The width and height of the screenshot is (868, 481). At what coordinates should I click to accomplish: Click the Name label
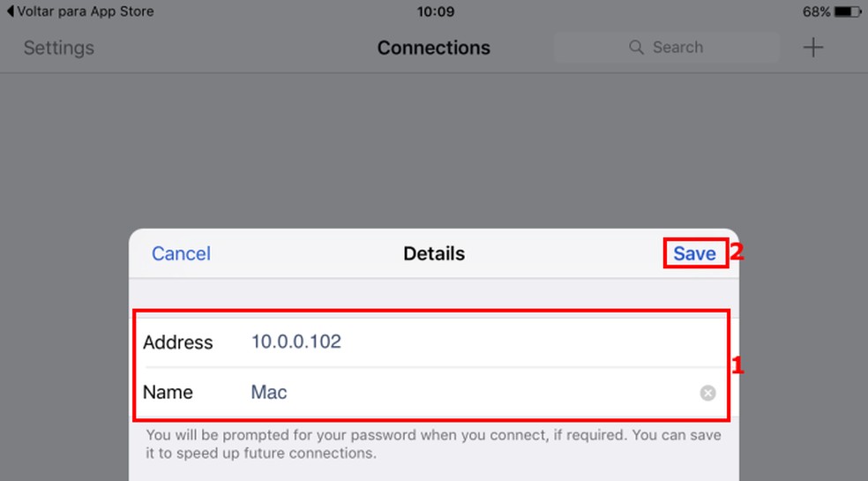(168, 393)
